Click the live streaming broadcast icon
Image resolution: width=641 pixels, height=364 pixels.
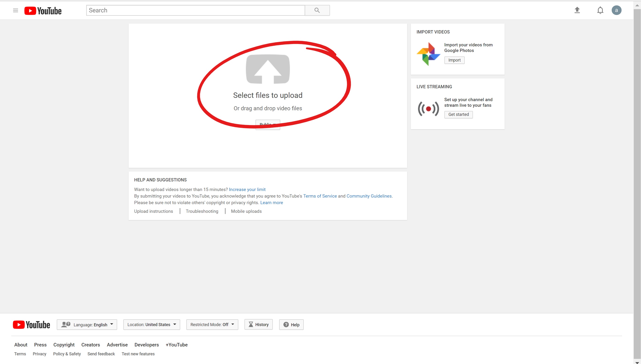[428, 109]
